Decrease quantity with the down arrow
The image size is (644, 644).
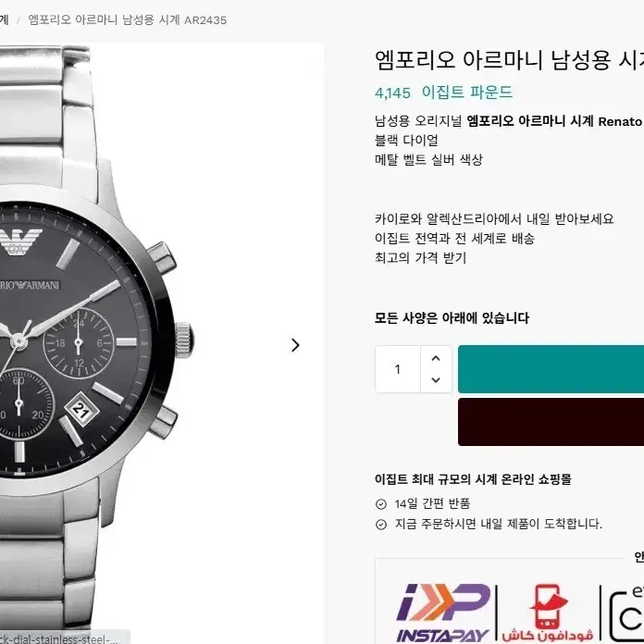tap(436, 380)
